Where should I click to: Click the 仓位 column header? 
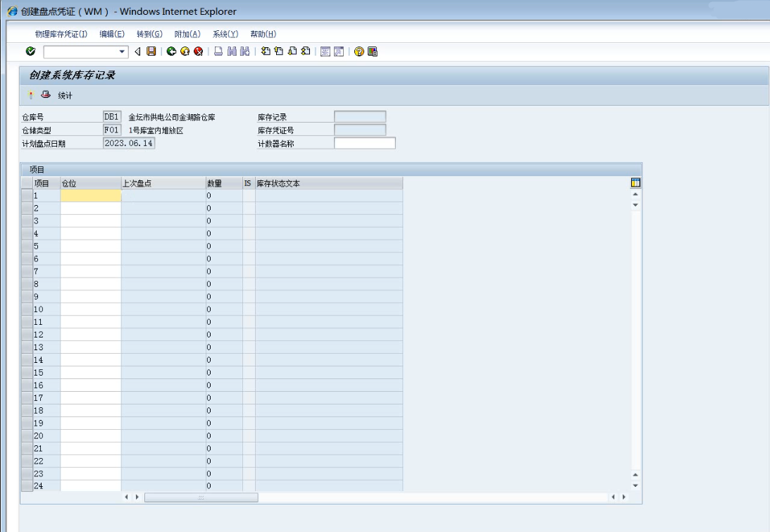[x=90, y=183]
